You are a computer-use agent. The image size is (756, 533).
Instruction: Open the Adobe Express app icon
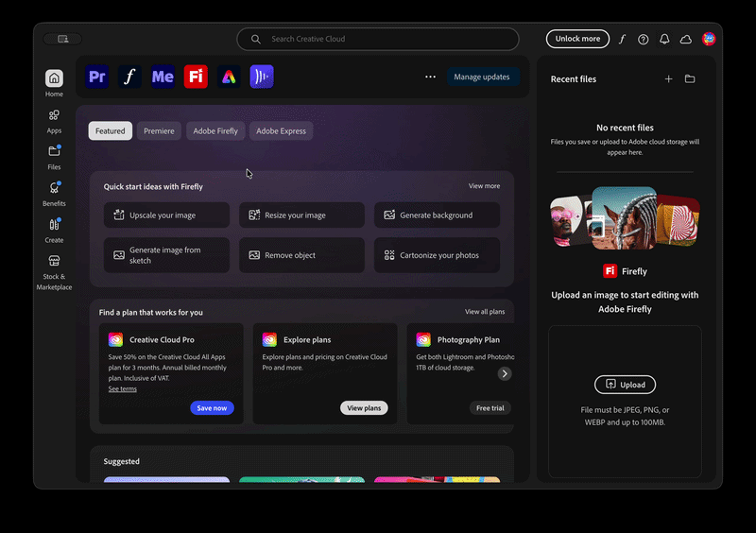[229, 77]
